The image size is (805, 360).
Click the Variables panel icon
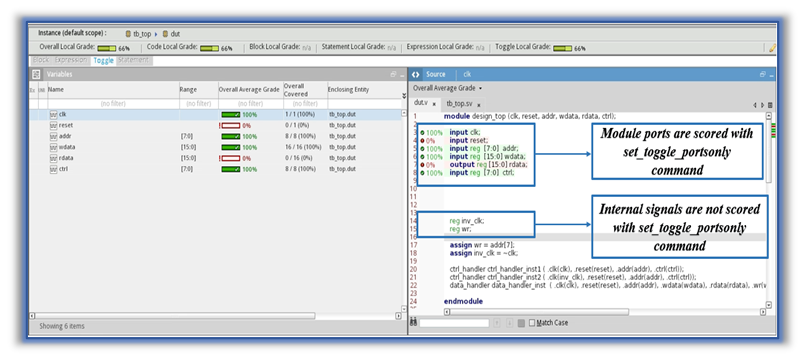(36, 74)
